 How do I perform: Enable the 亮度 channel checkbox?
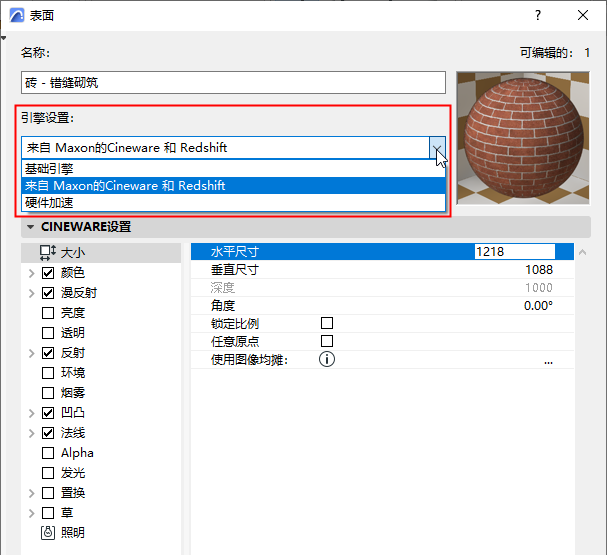click(x=48, y=313)
